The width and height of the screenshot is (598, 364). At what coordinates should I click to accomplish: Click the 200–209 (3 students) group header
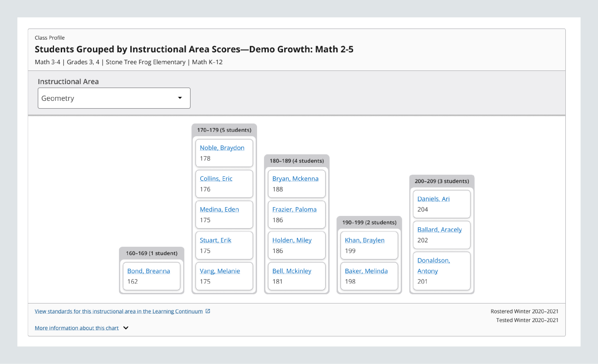click(x=442, y=181)
